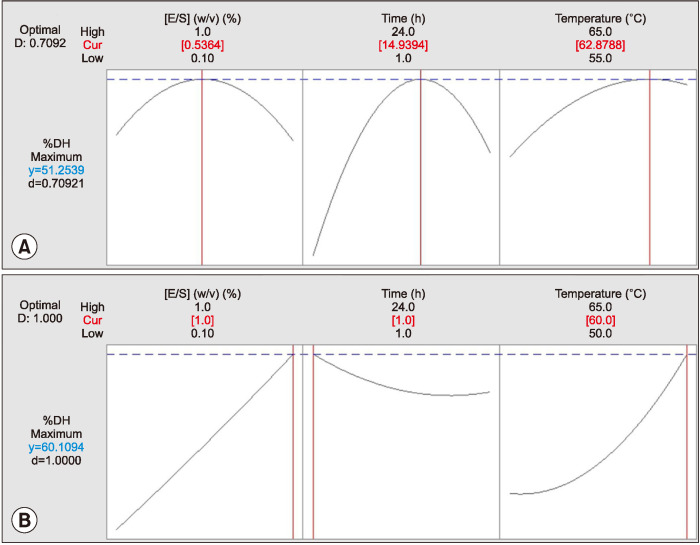
Task: Click the red Temperature line in panel A
Action: click(x=650, y=170)
